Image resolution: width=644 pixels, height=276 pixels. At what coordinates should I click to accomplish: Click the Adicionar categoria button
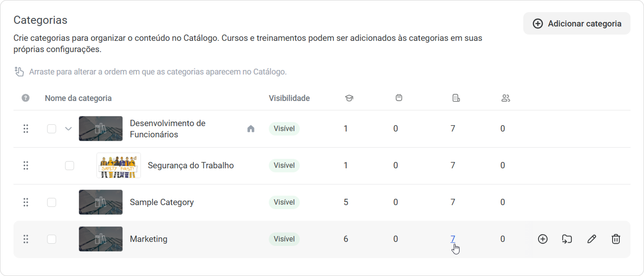(x=577, y=24)
